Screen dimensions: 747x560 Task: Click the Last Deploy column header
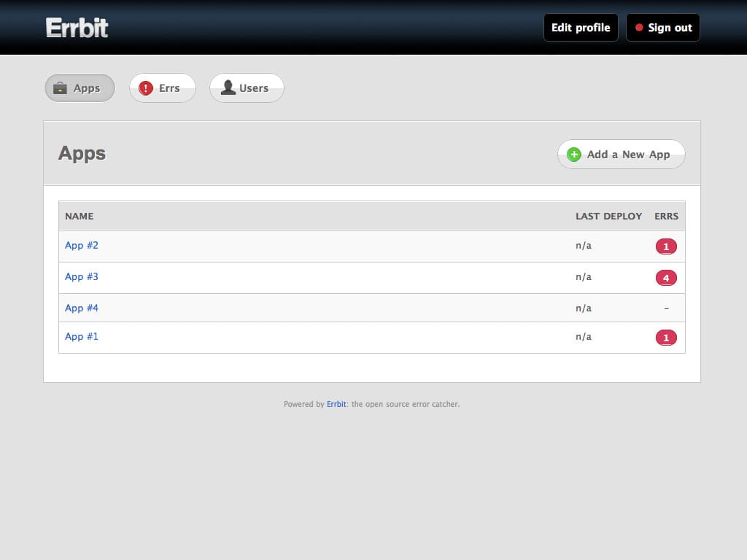pyautogui.click(x=608, y=216)
